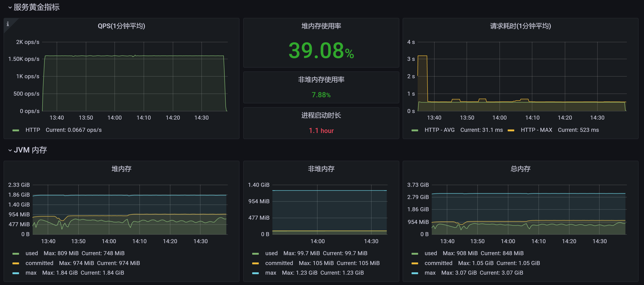Open the 总内存 graph panel title menu
644x285 pixels.
[520, 168]
